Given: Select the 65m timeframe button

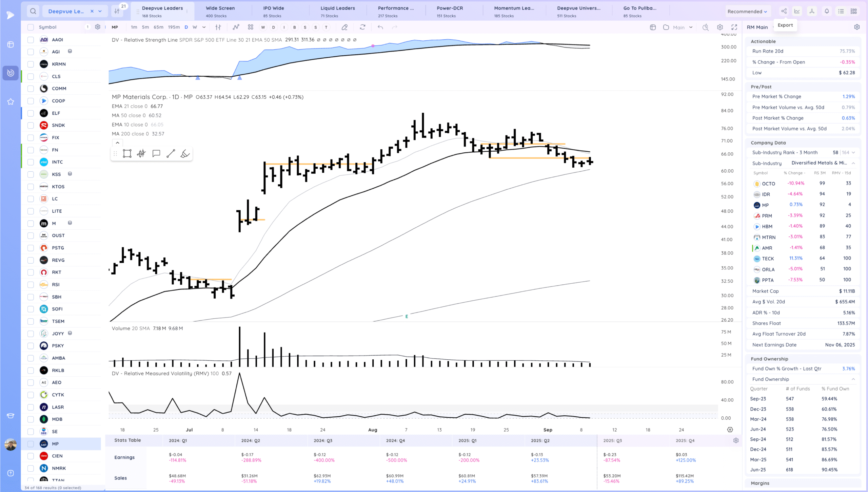Looking at the screenshot, I should coord(158,27).
